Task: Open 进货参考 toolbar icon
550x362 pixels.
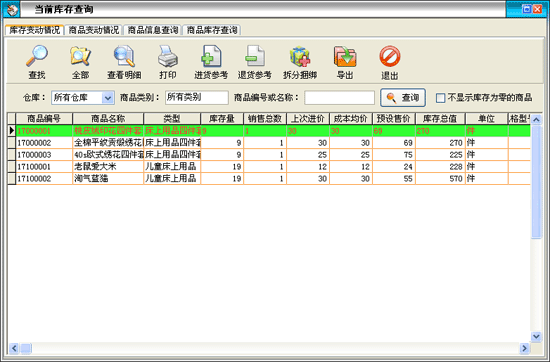Action: 211,56
